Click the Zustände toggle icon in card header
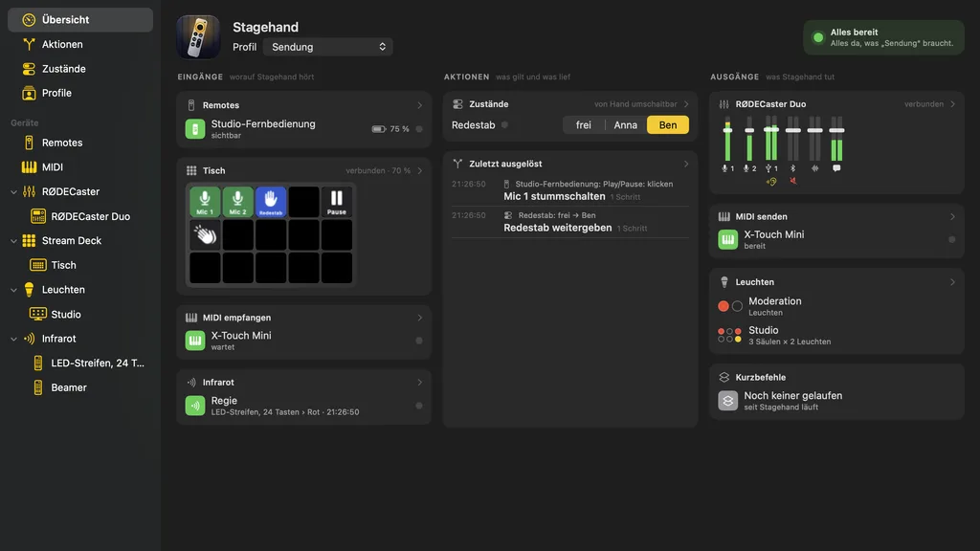Viewport: 980px width, 551px height. pyautogui.click(x=457, y=104)
